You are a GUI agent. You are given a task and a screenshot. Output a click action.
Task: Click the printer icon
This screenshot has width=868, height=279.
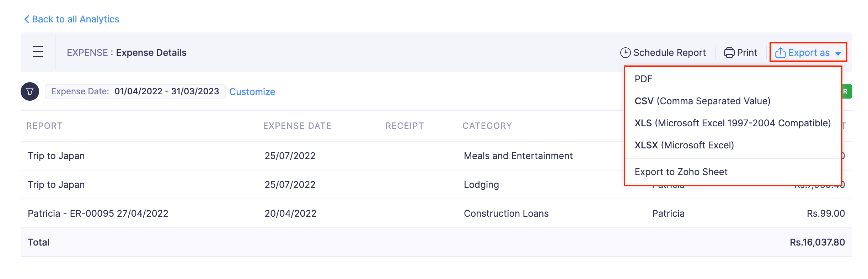click(x=729, y=53)
